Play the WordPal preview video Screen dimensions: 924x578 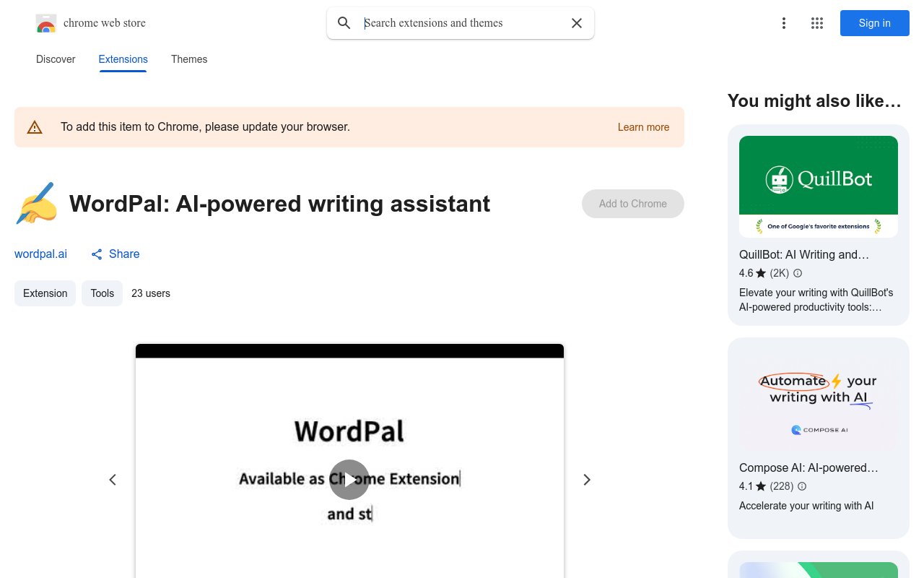(x=349, y=480)
